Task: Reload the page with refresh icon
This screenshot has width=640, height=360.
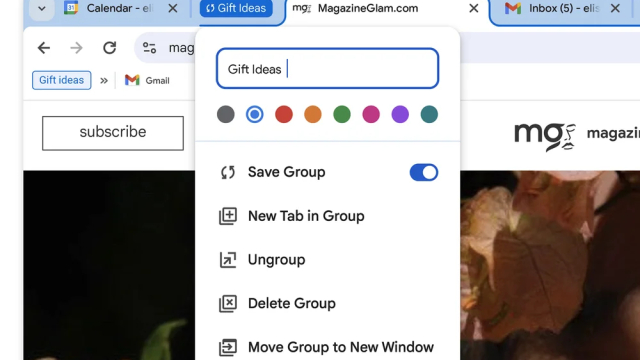Action: pos(109,48)
